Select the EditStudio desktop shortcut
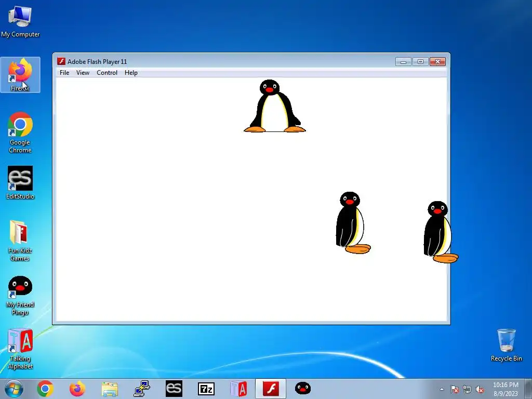Image resolution: width=532 pixels, height=399 pixels. (20, 182)
